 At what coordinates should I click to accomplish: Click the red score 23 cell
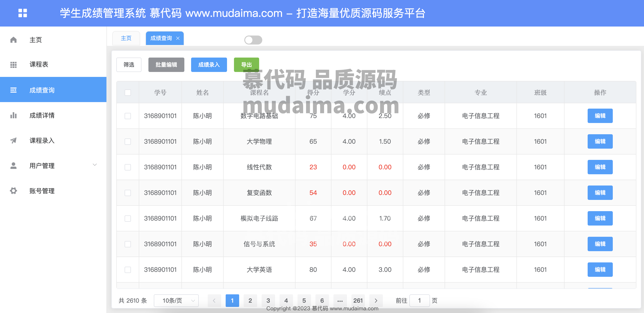click(x=313, y=167)
